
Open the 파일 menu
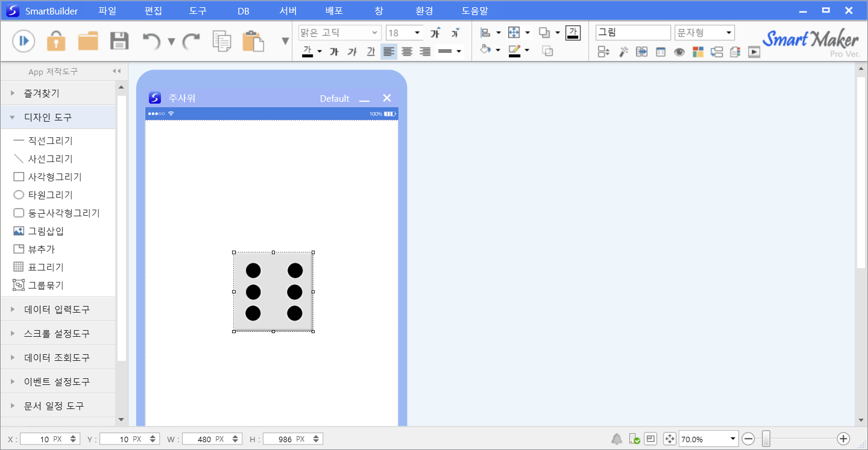tap(107, 11)
